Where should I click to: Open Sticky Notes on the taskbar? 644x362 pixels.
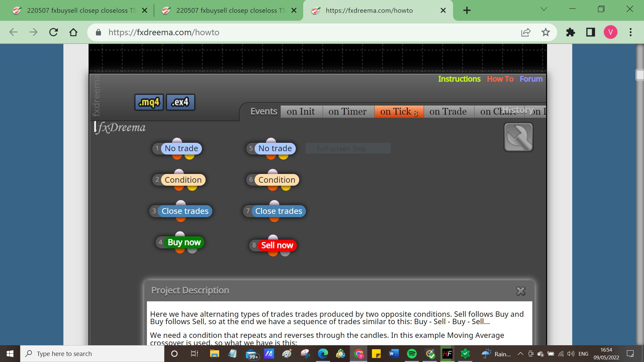376,354
